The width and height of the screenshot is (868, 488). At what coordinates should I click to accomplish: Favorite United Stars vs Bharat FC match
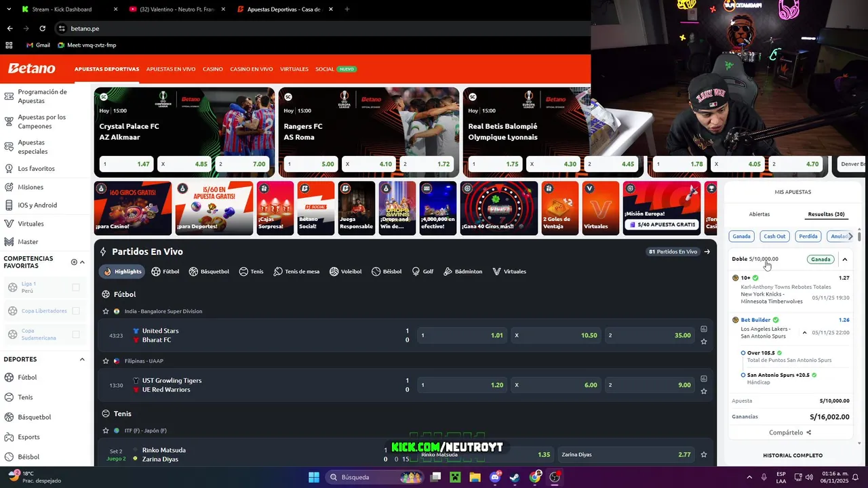point(704,342)
